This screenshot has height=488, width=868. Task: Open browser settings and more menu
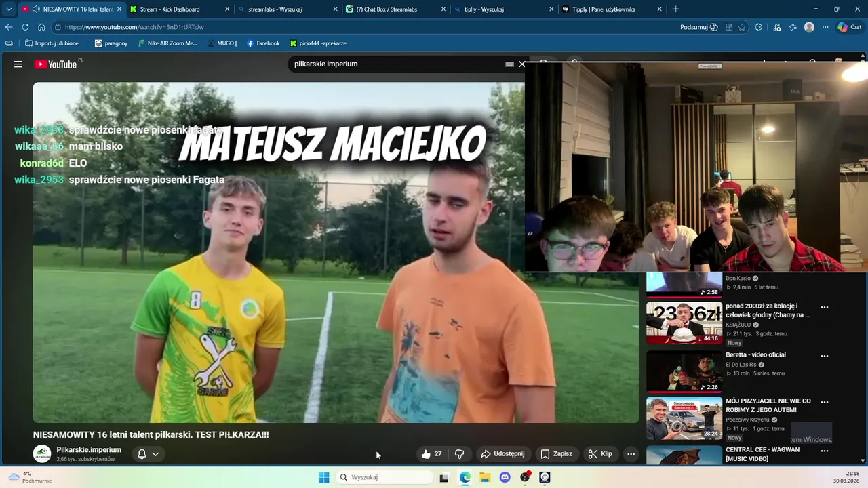[825, 27]
